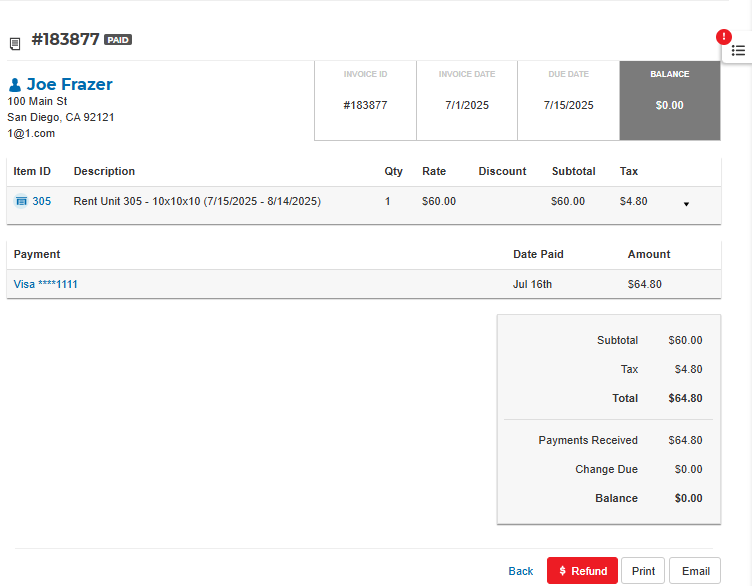Select the Rent Unit 305 description text

point(196,201)
